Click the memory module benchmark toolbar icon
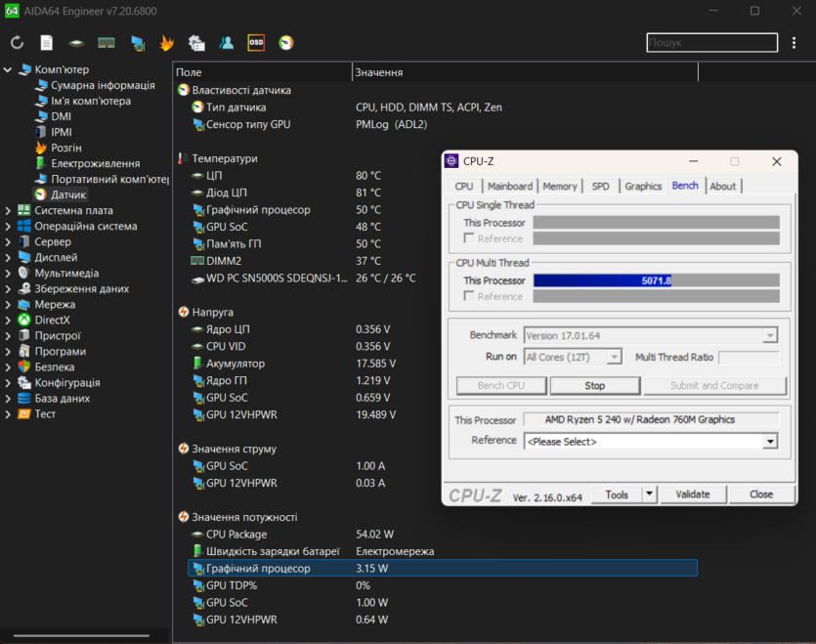Screen dimensions: 816x644 tap(107, 43)
